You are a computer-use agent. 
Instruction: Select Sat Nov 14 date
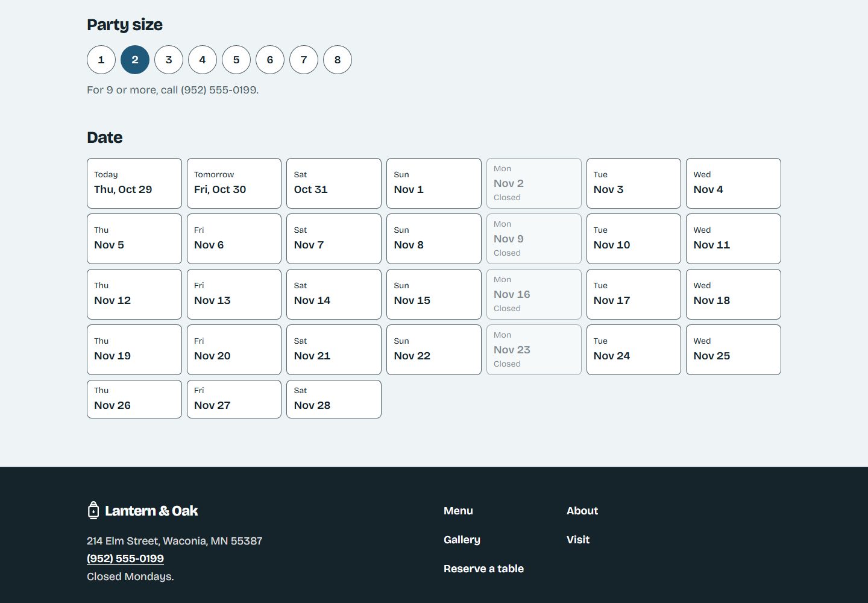coord(334,294)
